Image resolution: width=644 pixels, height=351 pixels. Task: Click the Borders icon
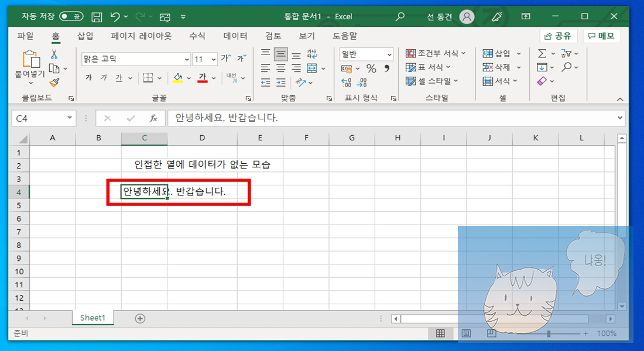[x=148, y=78]
